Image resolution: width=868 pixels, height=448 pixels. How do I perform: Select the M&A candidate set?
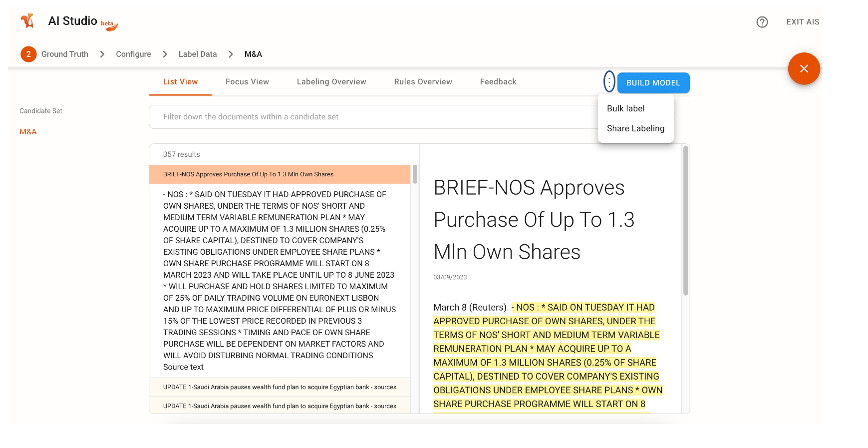click(x=28, y=132)
